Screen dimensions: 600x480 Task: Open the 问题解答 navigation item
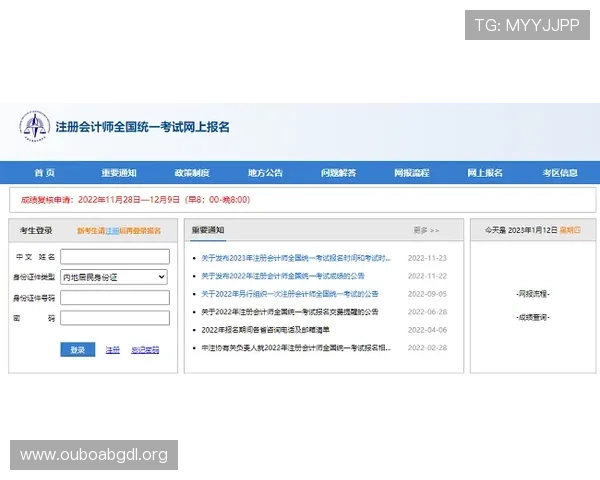click(x=339, y=173)
